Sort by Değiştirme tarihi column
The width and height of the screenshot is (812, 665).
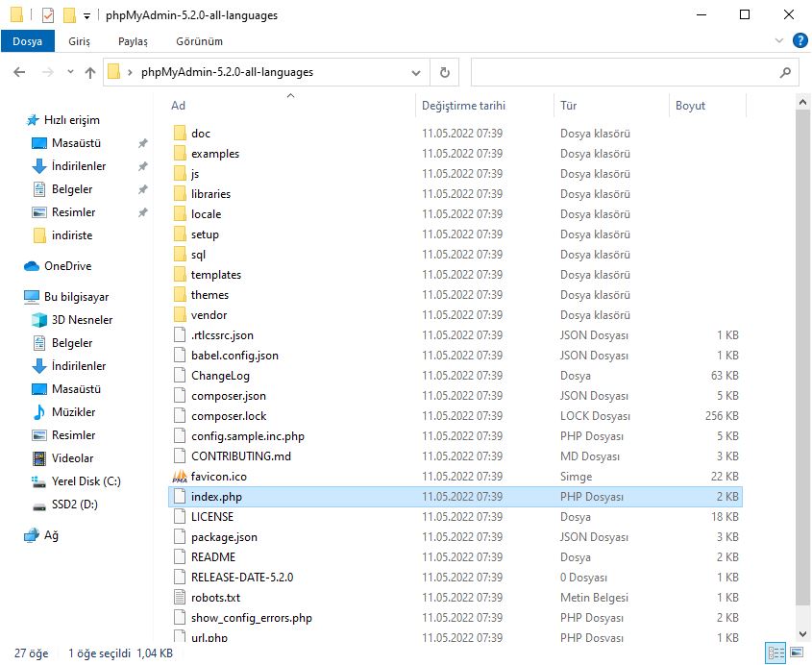point(463,106)
